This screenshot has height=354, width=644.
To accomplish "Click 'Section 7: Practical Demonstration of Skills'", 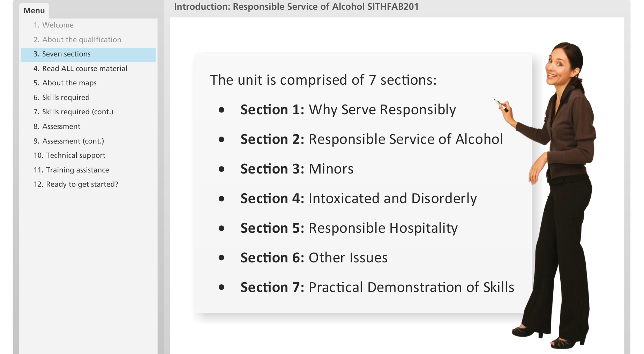I will click(x=377, y=287).
